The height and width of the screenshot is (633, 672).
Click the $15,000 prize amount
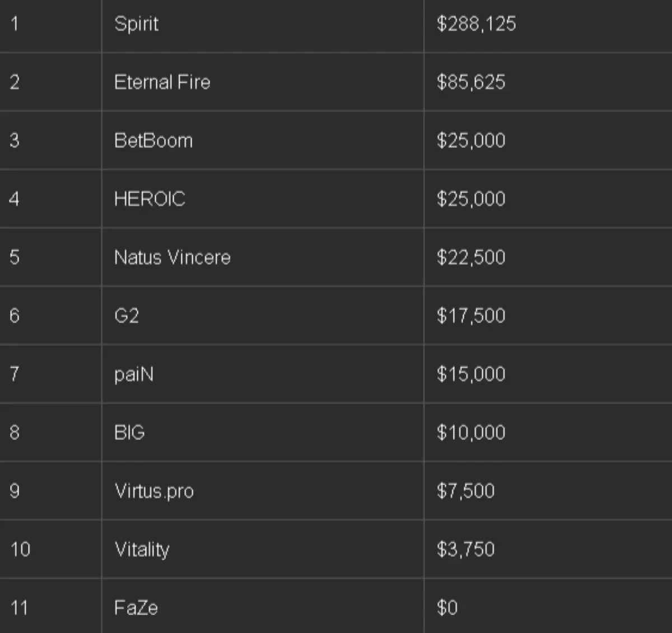(x=471, y=374)
